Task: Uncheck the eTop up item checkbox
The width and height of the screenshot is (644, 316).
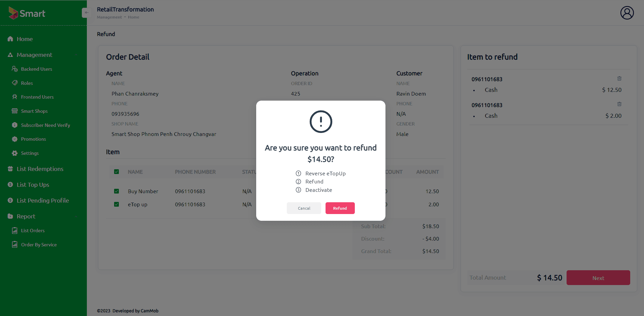Action: (116, 204)
